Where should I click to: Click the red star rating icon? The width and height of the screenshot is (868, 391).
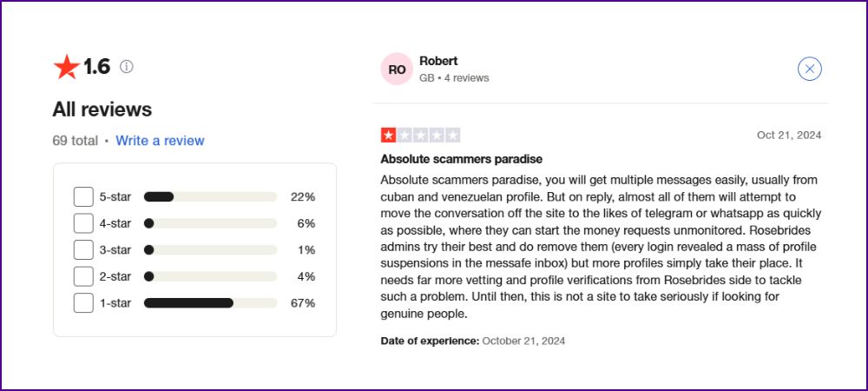coord(67,67)
